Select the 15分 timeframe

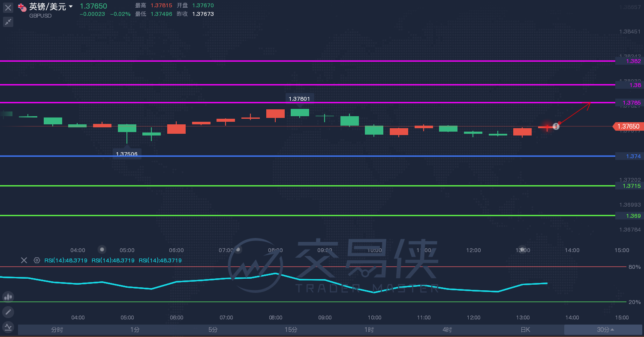[291, 330]
